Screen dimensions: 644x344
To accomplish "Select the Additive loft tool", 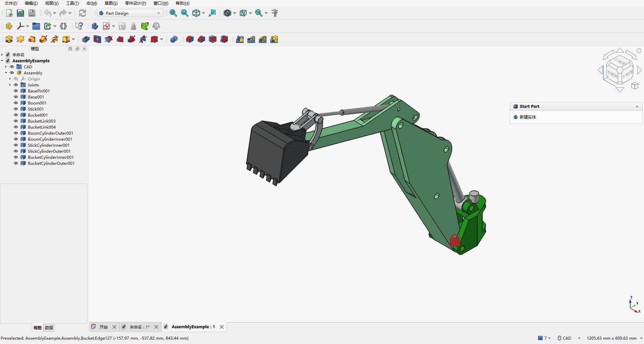I will 32,39.
